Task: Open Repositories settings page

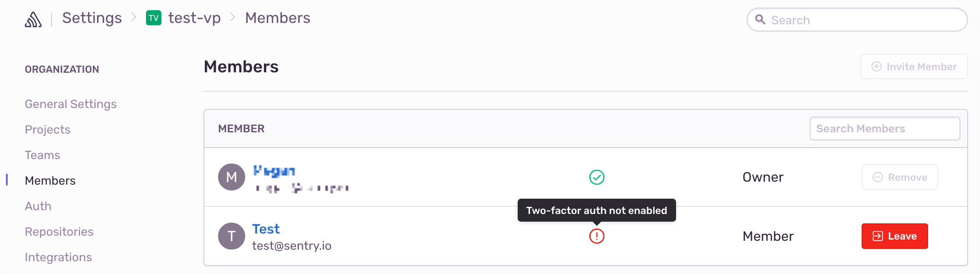Action: [x=59, y=232]
